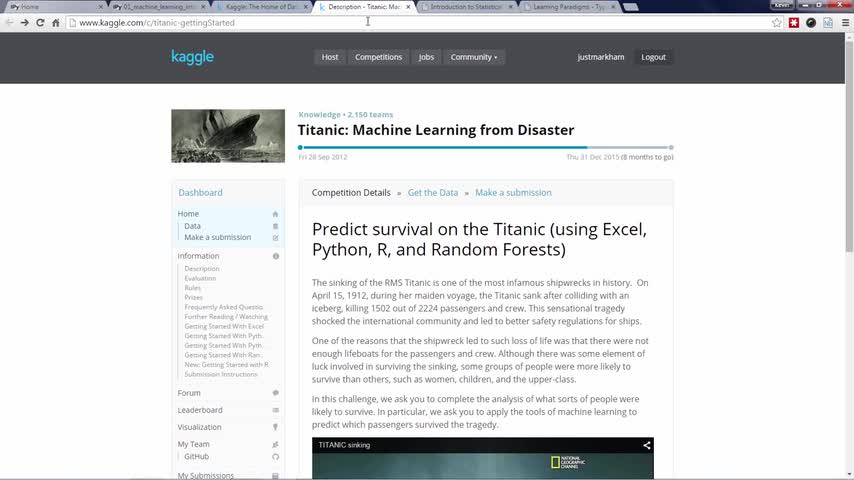Switch to the Learning Paradigms tab

click(569, 7)
